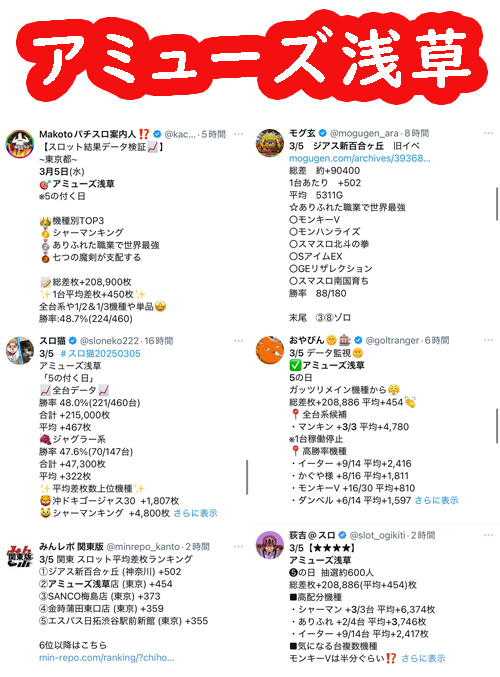
Task: Open min-repo.com/ranking link
Action: pos(107,658)
